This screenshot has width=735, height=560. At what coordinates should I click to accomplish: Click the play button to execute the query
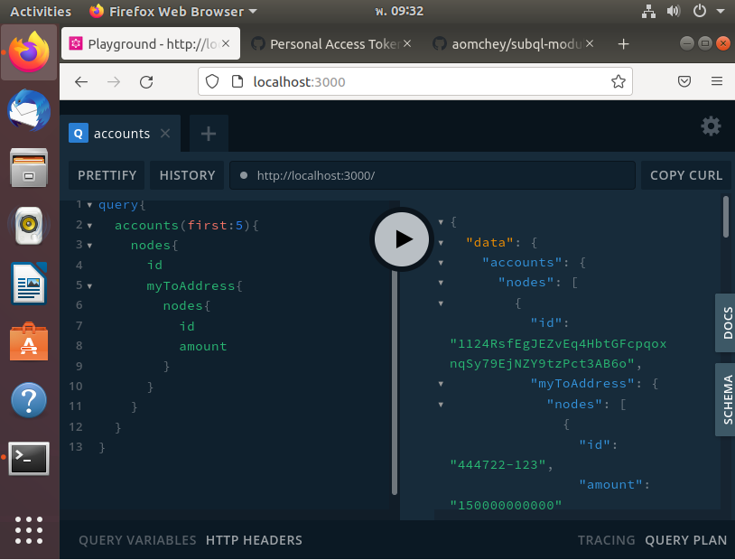point(401,239)
